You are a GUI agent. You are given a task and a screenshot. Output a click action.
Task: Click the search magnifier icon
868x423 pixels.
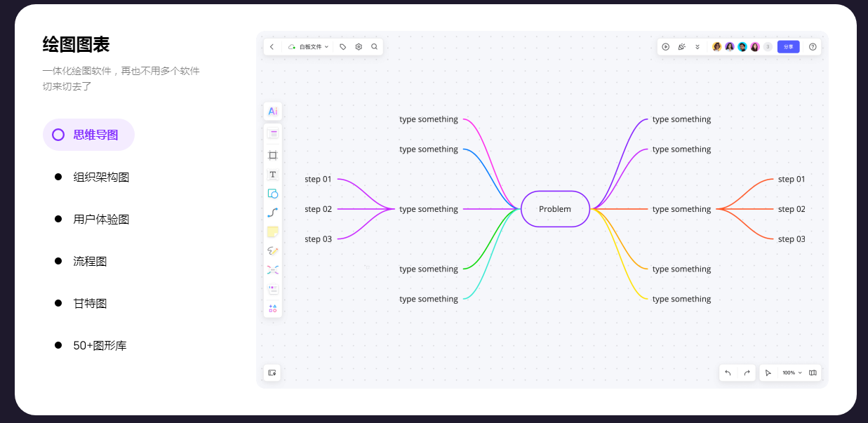tap(374, 47)
